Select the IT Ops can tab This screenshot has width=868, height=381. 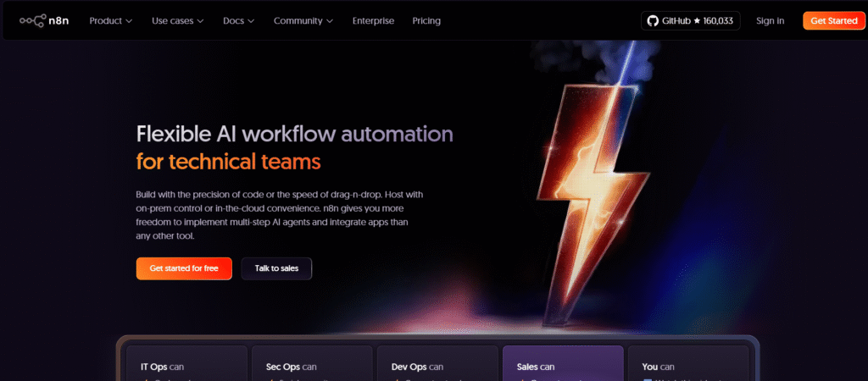(x=186, y=365)
